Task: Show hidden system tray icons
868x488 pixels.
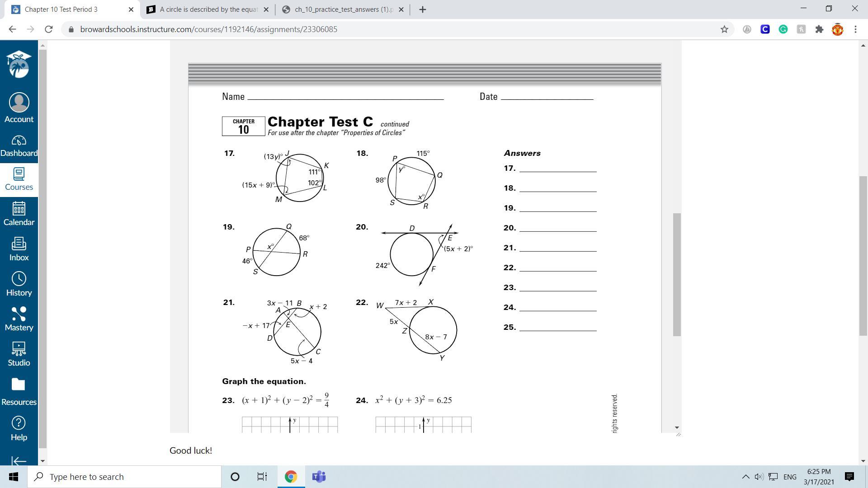Action: point(745,477)
